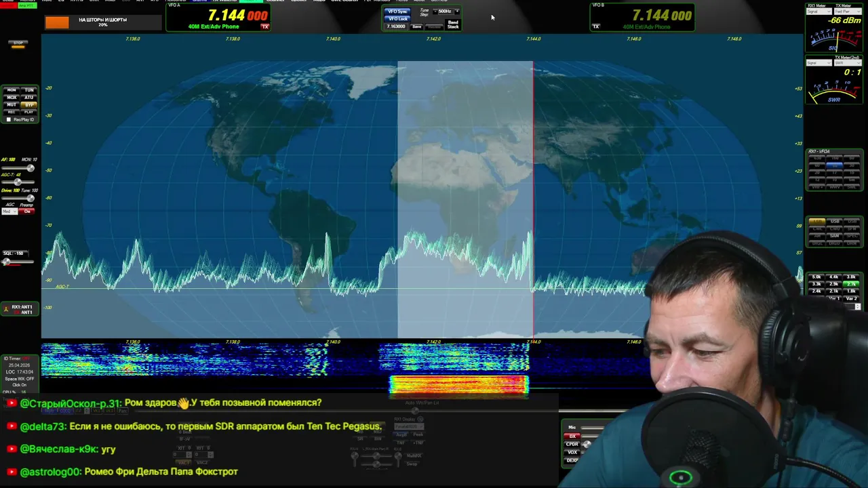The height and width of the screenshot is (488, 868).
Task: Select the 20 band button
Action: coord(817,173)
